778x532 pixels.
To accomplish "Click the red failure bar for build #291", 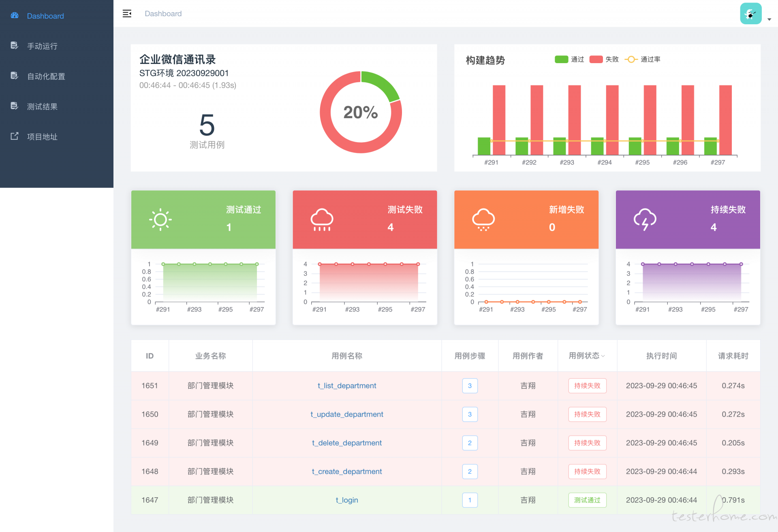I will [x=499, y=120].
